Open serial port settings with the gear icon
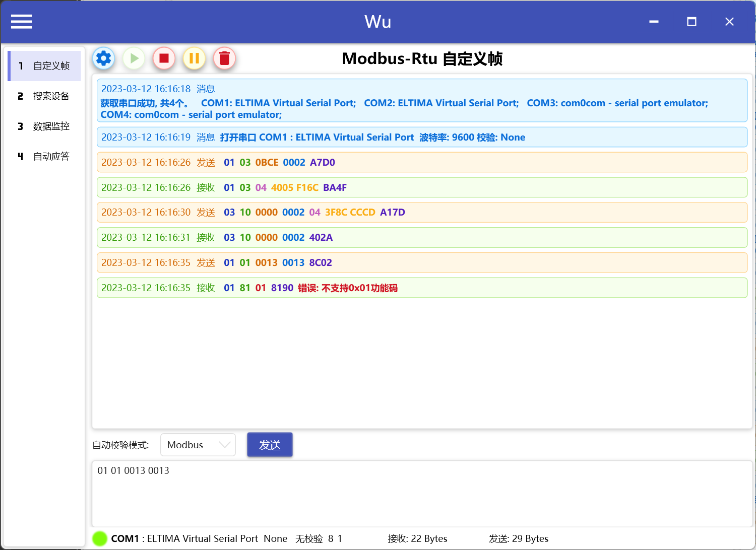 tap(103, 58)
